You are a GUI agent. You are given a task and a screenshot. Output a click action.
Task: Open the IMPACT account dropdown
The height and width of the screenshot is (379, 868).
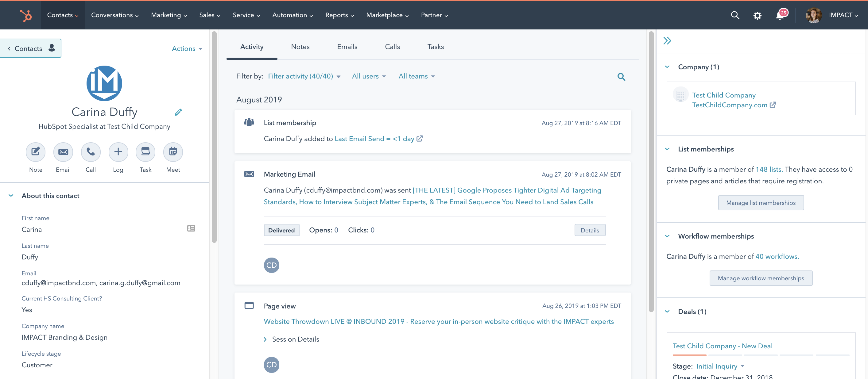click(x=843, y=15)
